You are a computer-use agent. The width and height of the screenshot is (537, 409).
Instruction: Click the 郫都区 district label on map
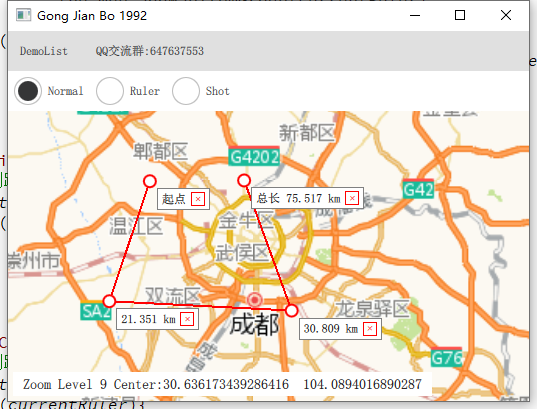point(161,151)
